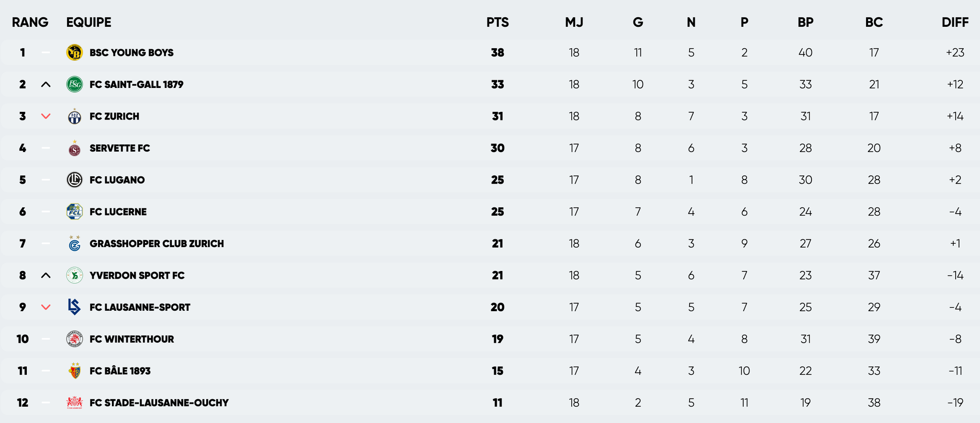Open the Yverdon Sport FC team link
Screen dimensions: 980x423
[x=137, y=275]
